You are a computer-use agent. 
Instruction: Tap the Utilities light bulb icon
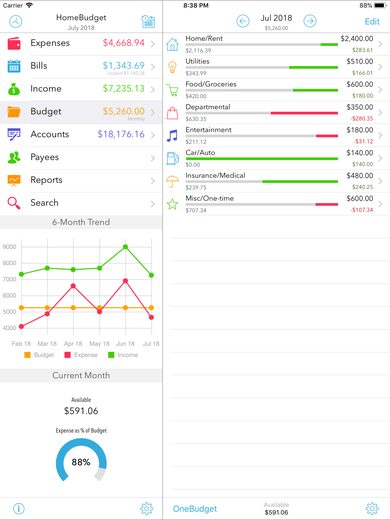click(172, 67)
